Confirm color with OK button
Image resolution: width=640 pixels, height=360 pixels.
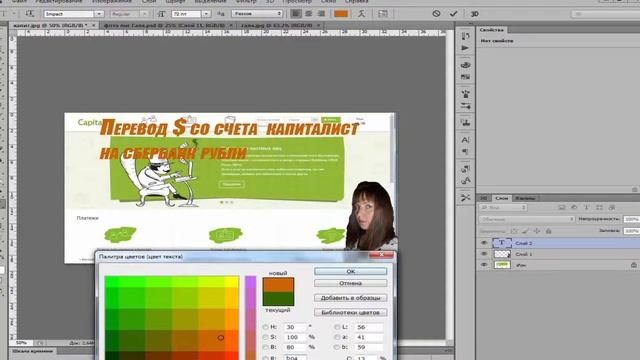[350, 271]
